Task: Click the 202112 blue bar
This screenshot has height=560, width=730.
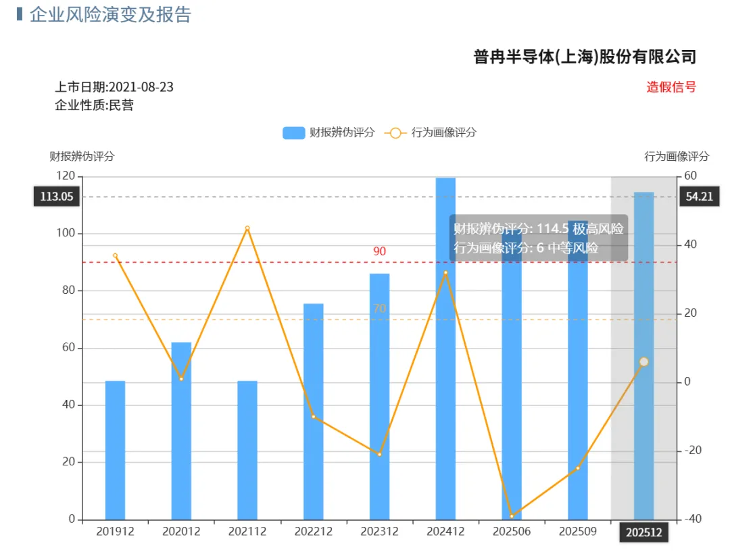Action: point(247,450)
